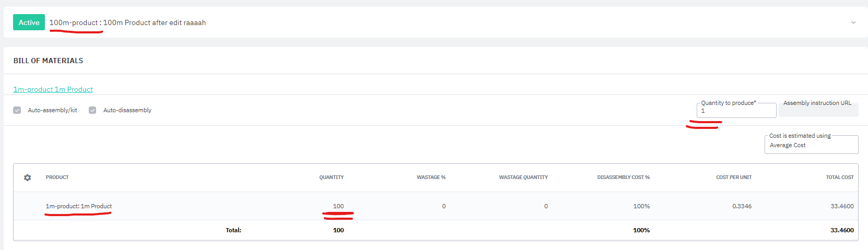Click the green Active status badge
Image resolution: width=868 pixels, height=250 pixels.
[x=29, y=22]
